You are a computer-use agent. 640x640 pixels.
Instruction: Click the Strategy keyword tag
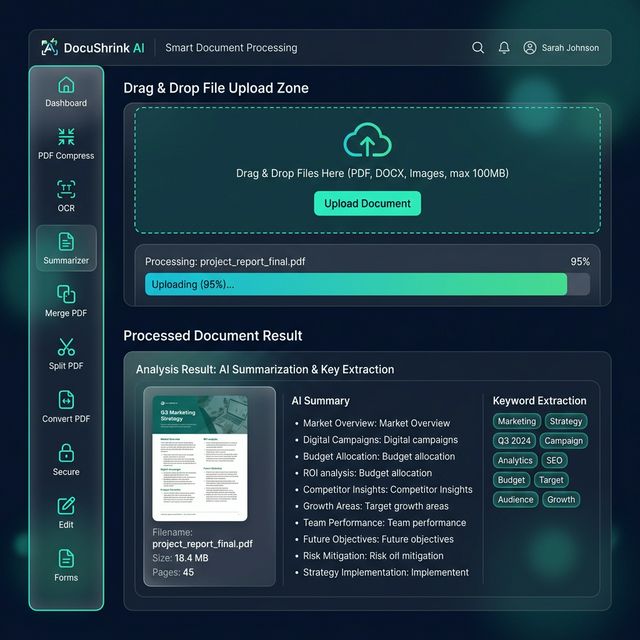click(x=566, y=421)
